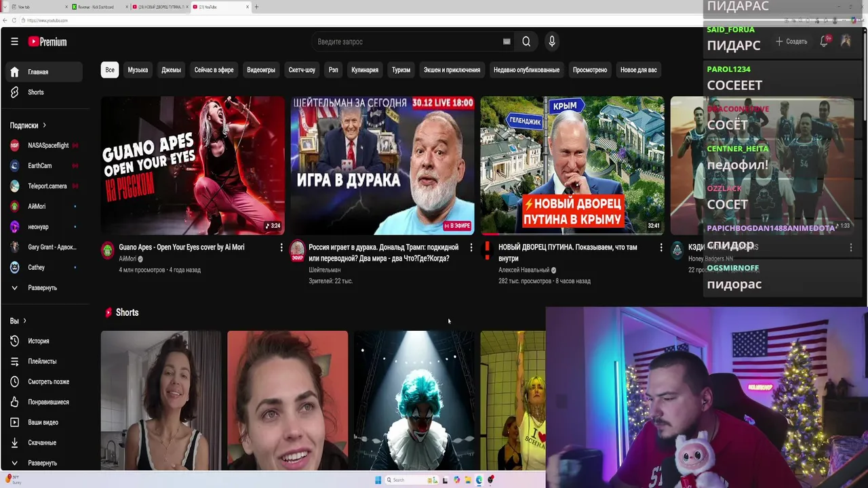Image resolution: width=868 pixels, height=488 pixels.
Task: Go to Главная home in sidebar
Action: tap(44, 72)
